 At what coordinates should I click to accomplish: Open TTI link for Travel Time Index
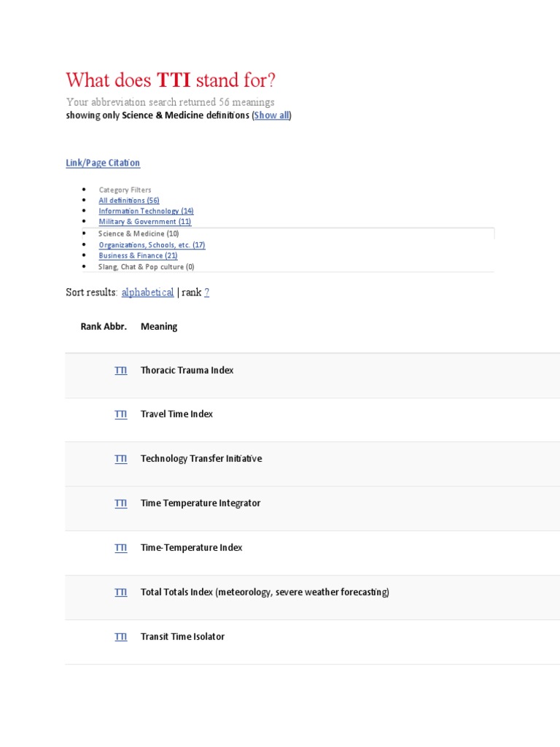click(121, 414)
